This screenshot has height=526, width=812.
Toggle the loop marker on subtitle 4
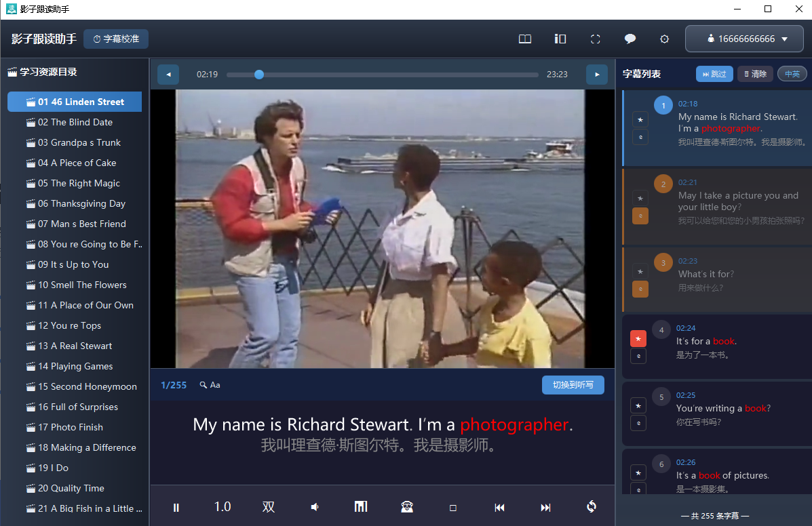coord(638,356)
